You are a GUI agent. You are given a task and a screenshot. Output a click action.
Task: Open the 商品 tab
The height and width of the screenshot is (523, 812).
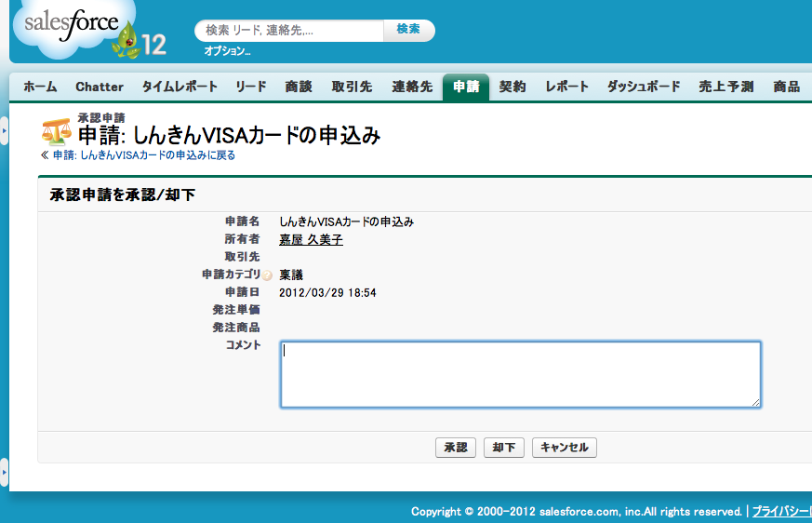click(x=787, y=87)
